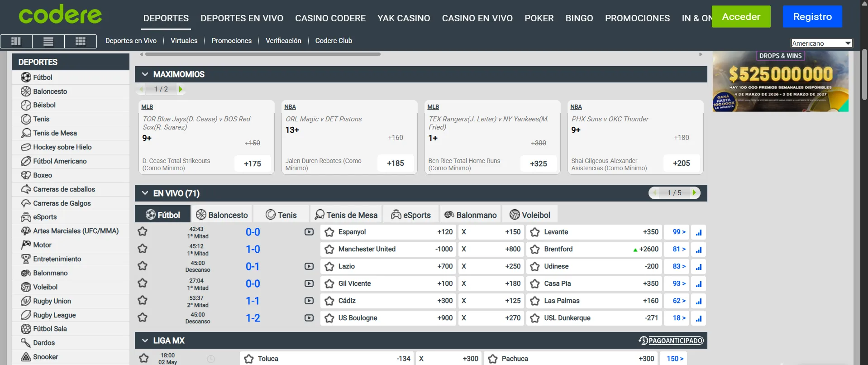This screenshot has width=868, height=365.
Task: Favorite the Manchester United vs Brentford star
Action: tap(143, 249)
